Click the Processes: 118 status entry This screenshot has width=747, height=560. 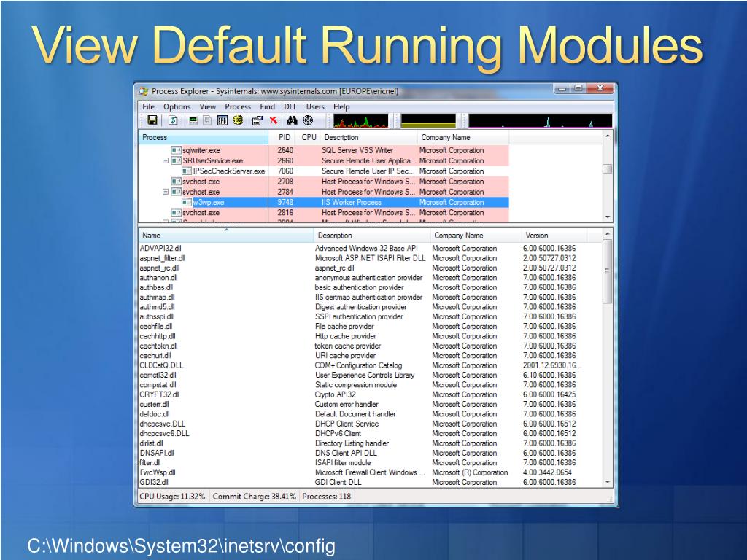click(327, 496)
